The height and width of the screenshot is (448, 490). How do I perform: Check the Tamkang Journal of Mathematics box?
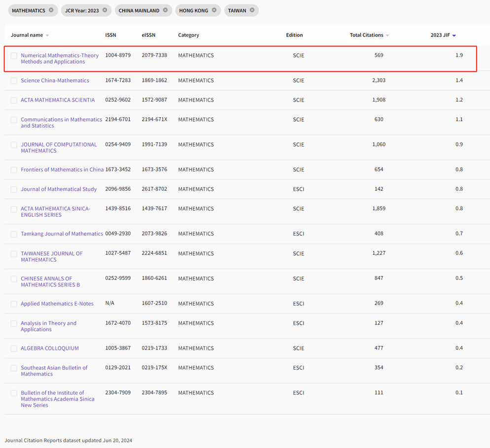pos(14,234)
